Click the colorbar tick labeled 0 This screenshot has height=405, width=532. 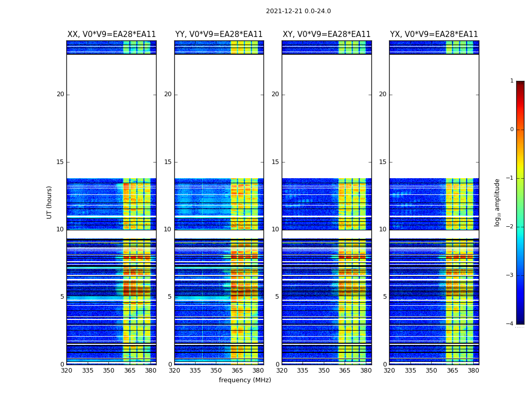coord(512,130)
